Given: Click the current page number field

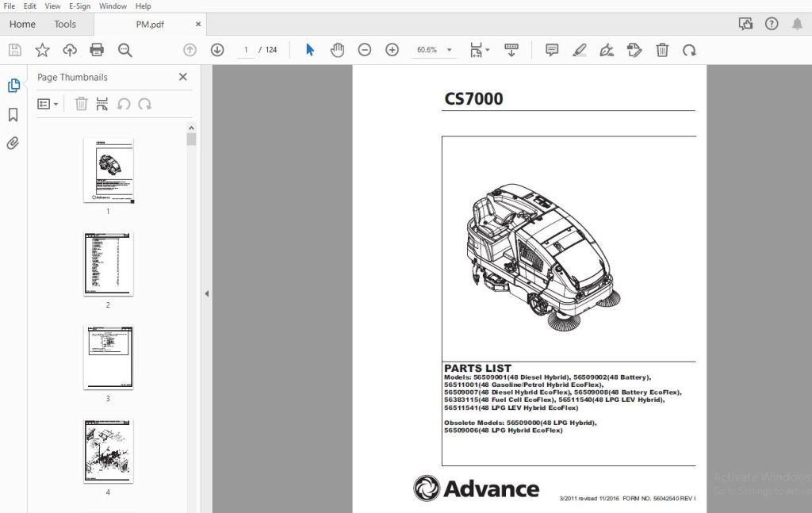Looking at the screenshot, I should pos(246,50).
